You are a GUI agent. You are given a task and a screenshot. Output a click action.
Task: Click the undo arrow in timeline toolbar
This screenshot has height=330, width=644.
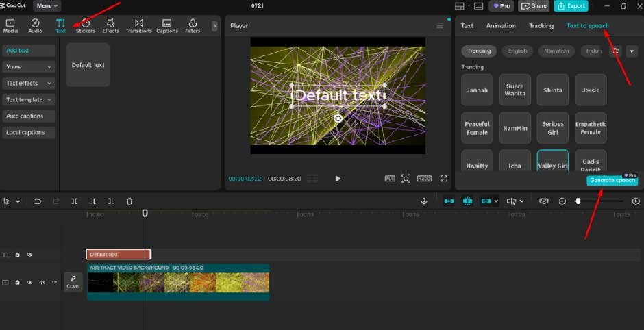(x=38, y=201)
